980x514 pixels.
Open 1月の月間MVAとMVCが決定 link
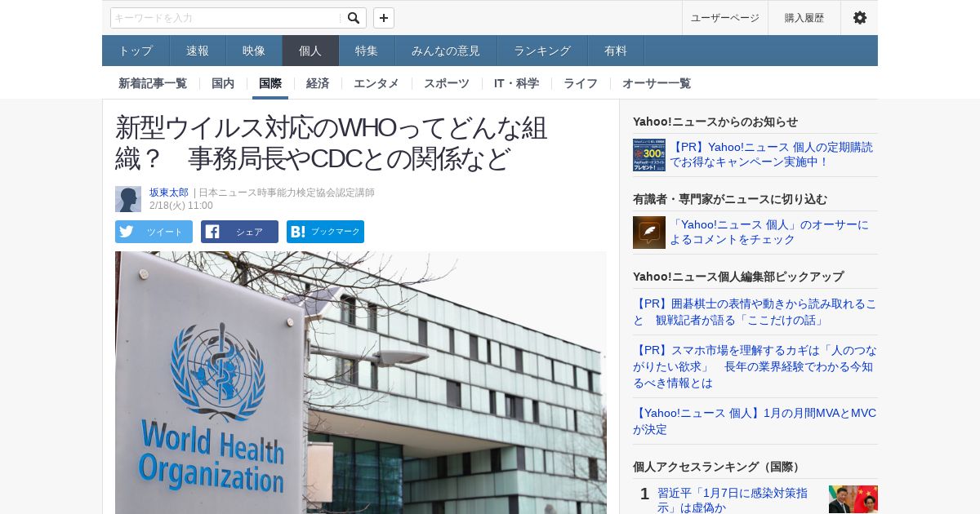(755, 421)
